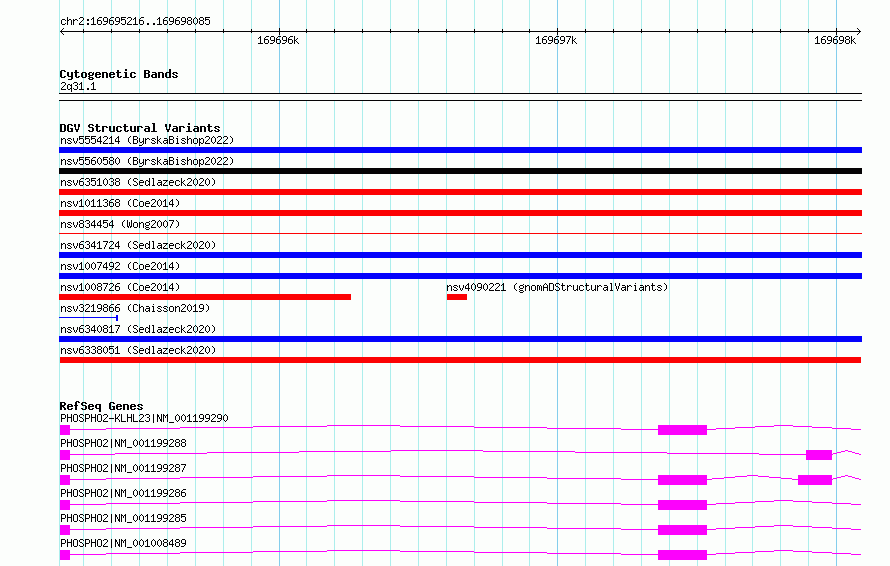
Task: Open PHOSPHO2|NM_001199286 transcript label
Action: pyautogui.click(x=123, y=493)
